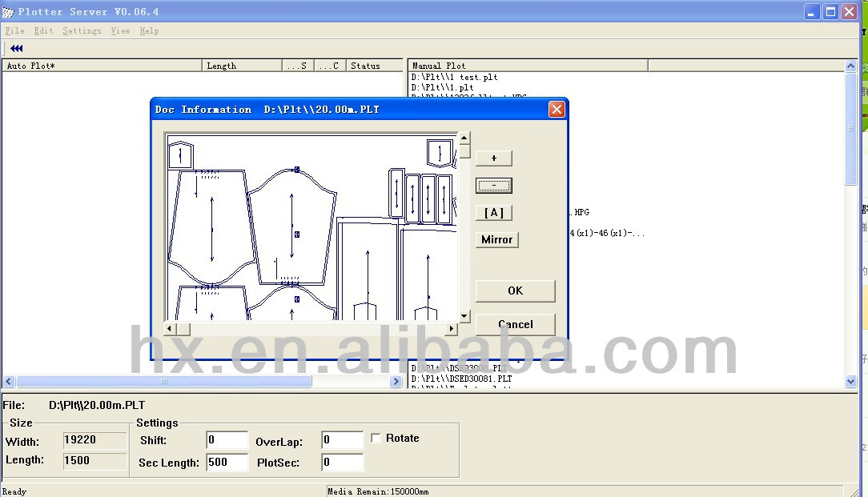Click the triple-arrow rewind toolbar icon
This screenshot has width=868, height=497.
[17, 49]
